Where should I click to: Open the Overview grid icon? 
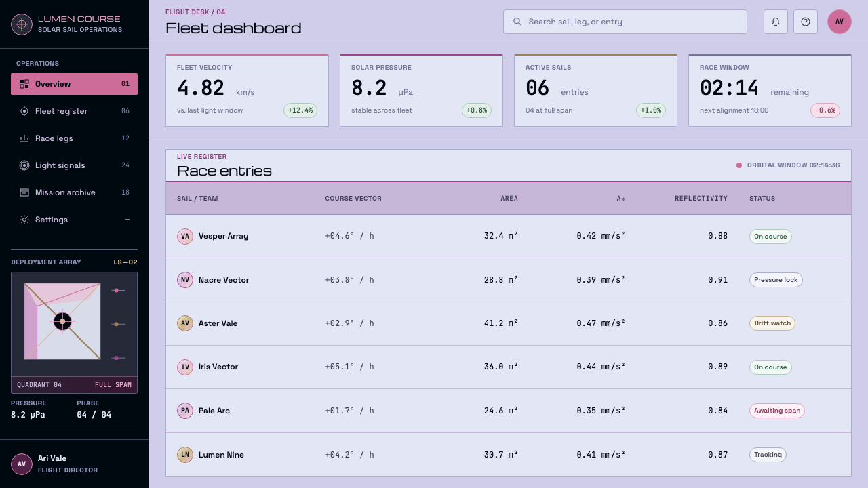pyautogui.click(x=24, y=84)
